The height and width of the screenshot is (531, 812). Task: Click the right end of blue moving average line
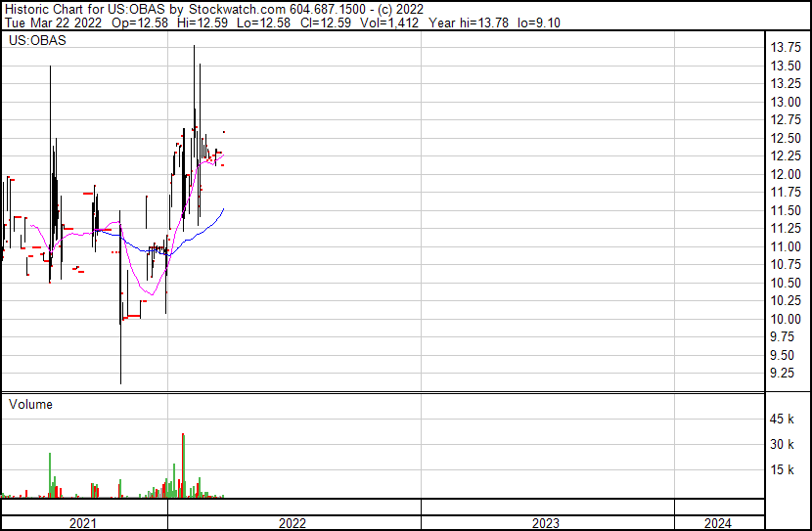[224, 208]
